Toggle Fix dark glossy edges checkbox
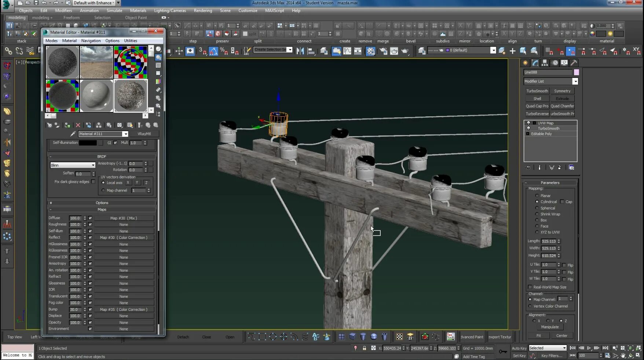The width and height of the screenshot is (644, 360). tap(93, 182)
